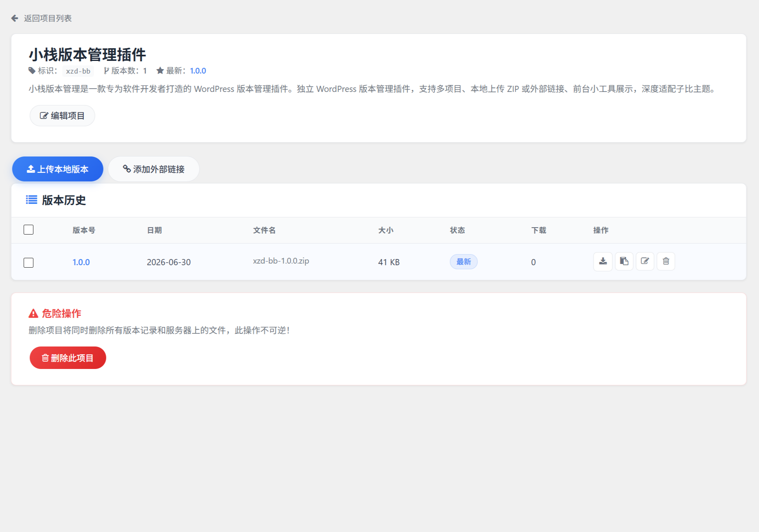Screen dimensions: 759x532
Task: Click the download count 0 cell
Action: (x=533, y=262)
